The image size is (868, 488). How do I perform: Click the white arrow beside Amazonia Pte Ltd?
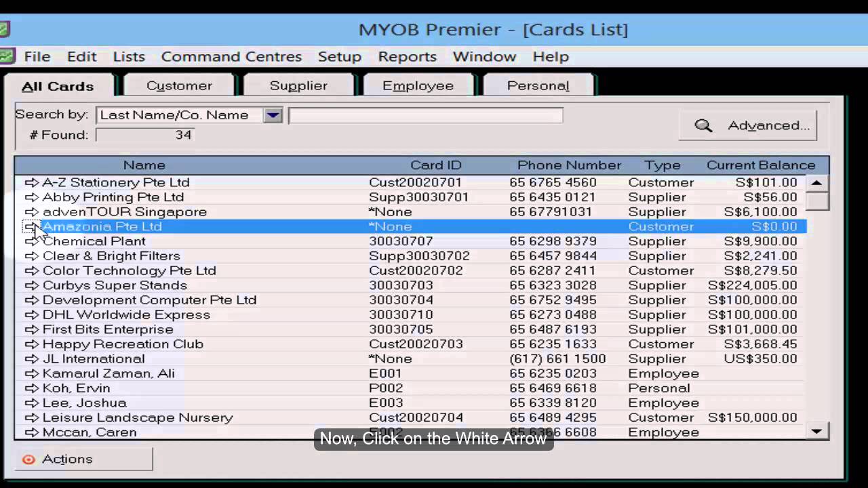click(x=32, y=226)
